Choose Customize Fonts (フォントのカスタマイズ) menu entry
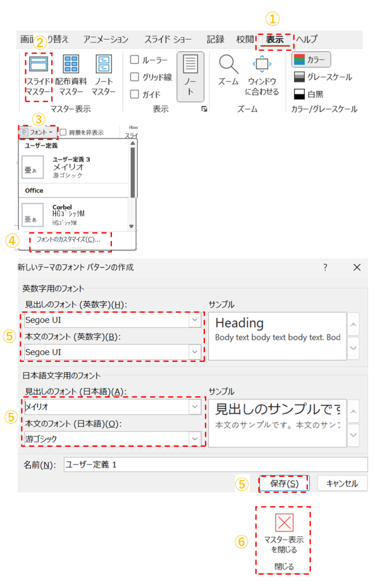Viewport: 375px width, 588px height. coord(68,239)
